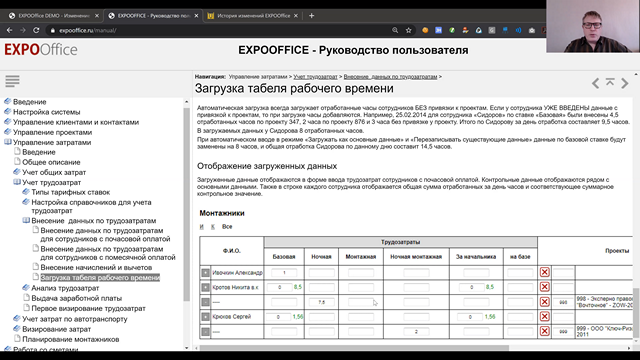Go to next manual page arrow
640x360 pixels.
pyautogui.click(x=625, y=83)
